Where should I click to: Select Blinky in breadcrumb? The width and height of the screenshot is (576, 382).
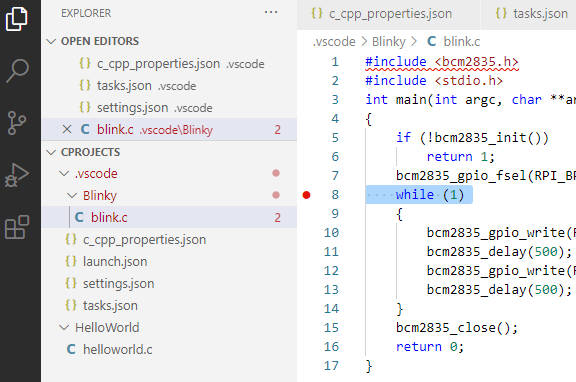point(389,42)
